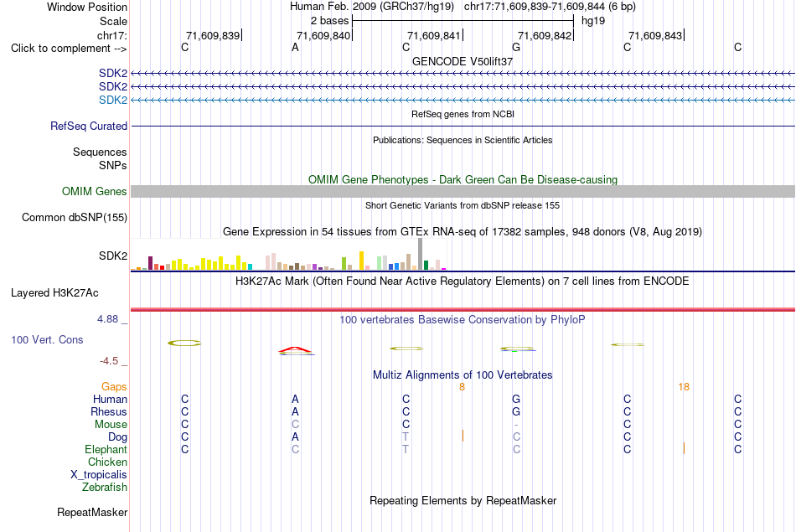This screenshot has height=532, width=796.
Task: Click the SNPs track label
Action: point(113,165)
